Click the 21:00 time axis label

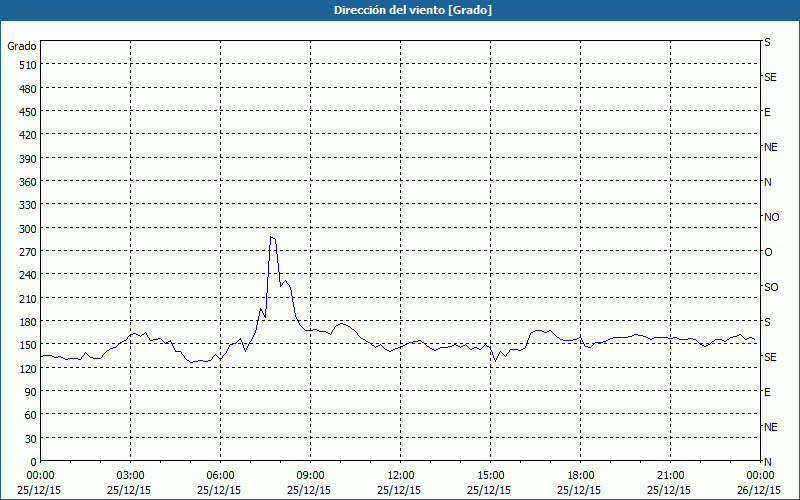pyautogui.click(x=670, y=476)
